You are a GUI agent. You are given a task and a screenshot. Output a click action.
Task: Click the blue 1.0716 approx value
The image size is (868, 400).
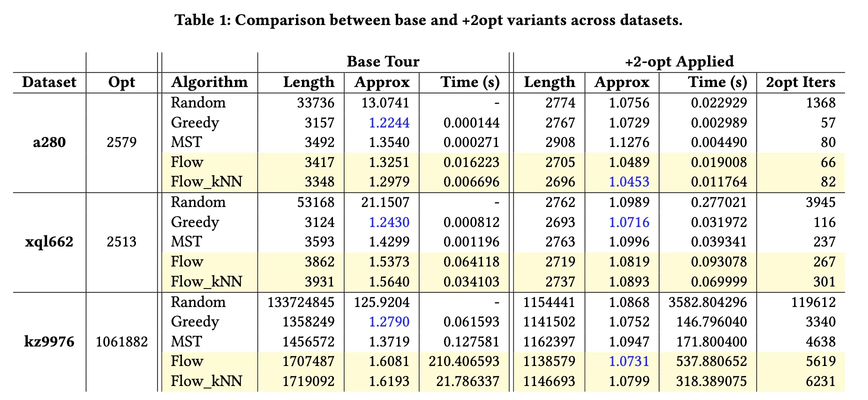[x=628, y=222]
